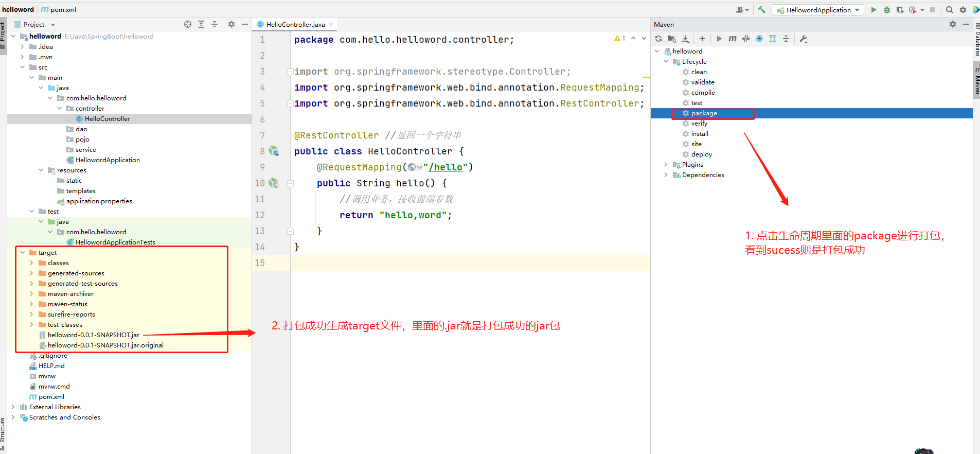Close the HelloController.java tab
980x454 pixels.
tap(331, 24)
